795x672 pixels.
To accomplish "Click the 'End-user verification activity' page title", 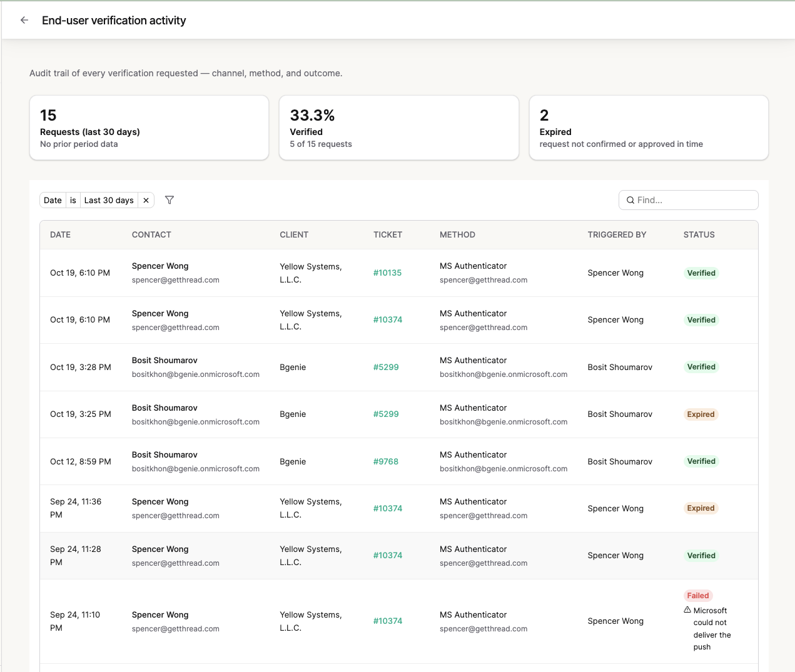I will [114, 21].
